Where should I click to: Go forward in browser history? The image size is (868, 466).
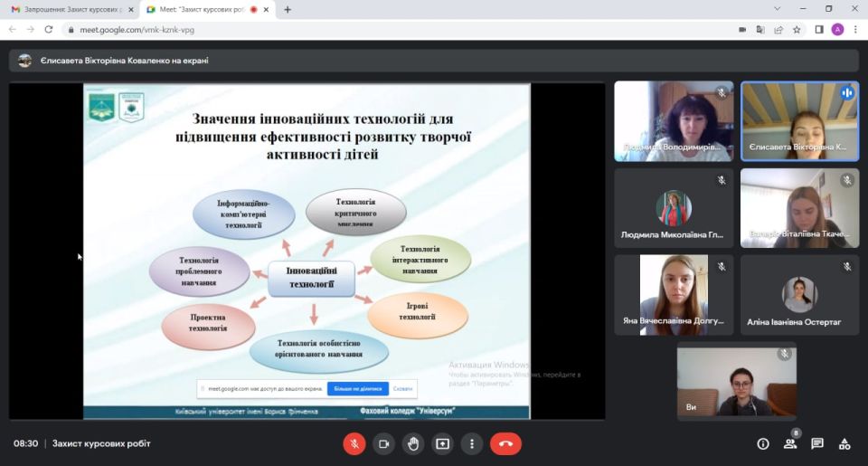[x=31, y=29]
